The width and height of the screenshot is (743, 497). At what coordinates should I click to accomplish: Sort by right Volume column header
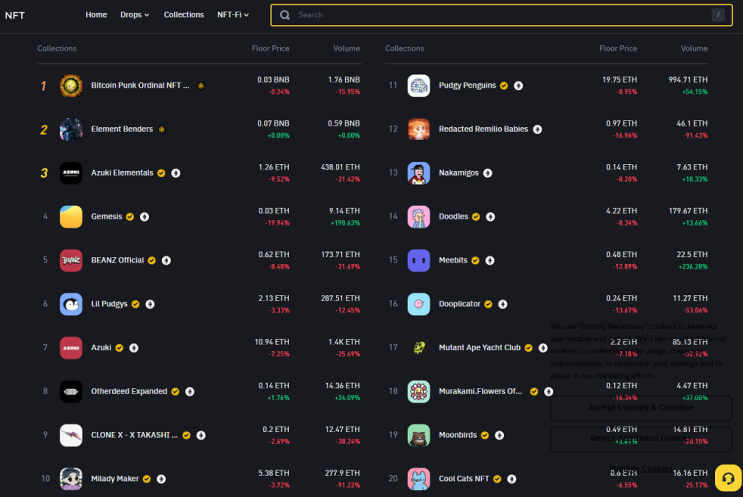[x=694, y=48]
